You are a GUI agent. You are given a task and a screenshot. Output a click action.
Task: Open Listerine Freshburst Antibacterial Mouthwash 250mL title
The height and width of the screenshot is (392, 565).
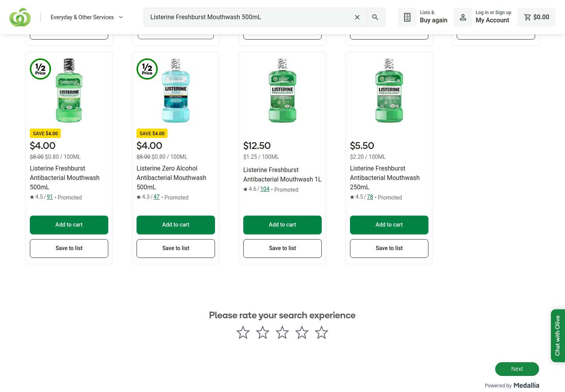click(x=385, y=178)
